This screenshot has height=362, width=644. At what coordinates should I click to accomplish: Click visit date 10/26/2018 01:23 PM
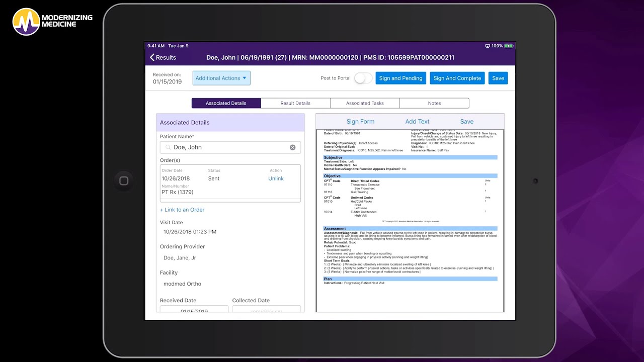pos(190,232)
